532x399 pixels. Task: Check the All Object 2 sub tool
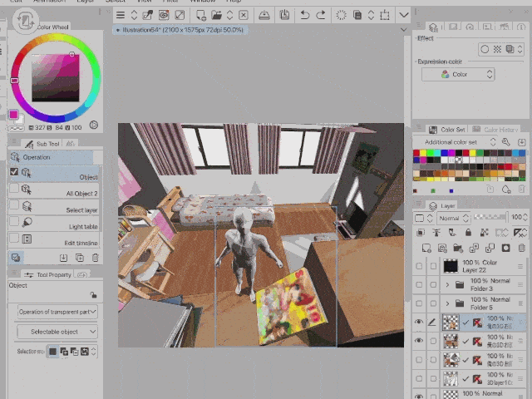[14, 188]
